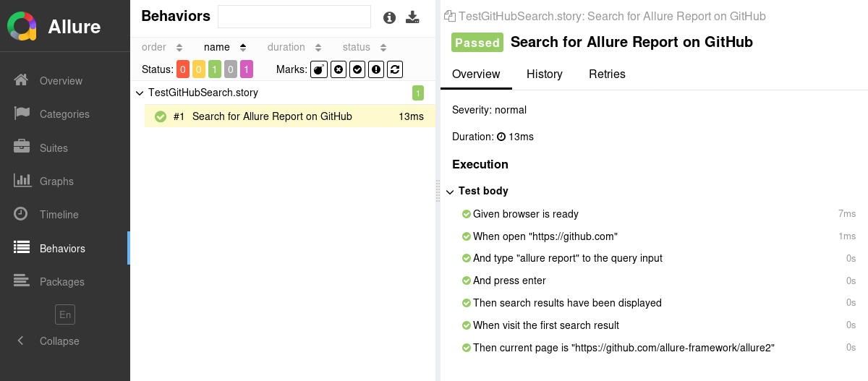
Task: Select Behaviors in the sidebar
Action: [x=65, y=248]
